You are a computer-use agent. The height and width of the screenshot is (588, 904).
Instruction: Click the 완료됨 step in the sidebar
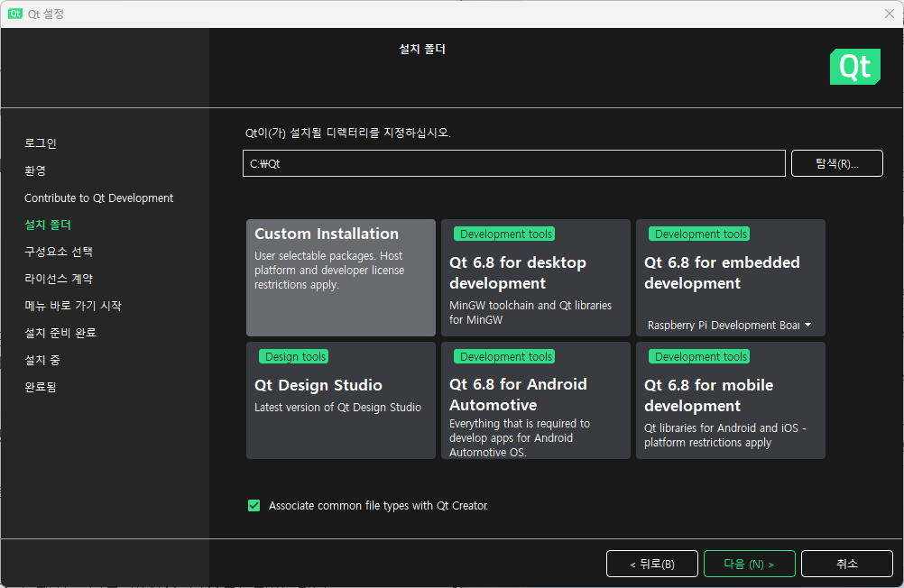pyautogui.click(x=41, y=388)
